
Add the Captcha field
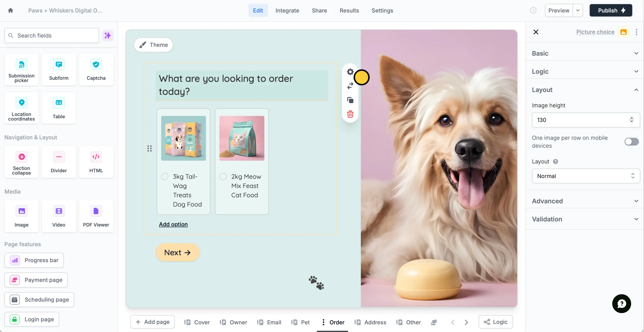pyautogui.click(x=96, y=70)
